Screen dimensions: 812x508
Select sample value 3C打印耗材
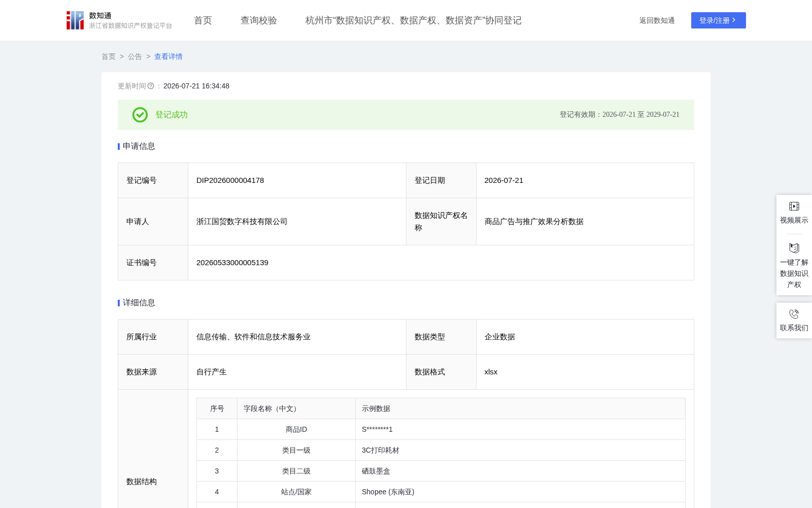[x=381, y=450]
